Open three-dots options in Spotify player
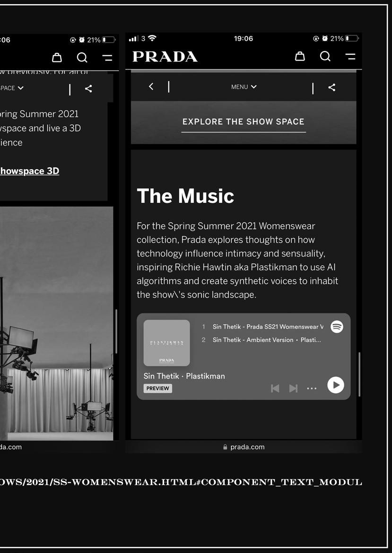This screenshot has width=392, height=553. point(312,389)
